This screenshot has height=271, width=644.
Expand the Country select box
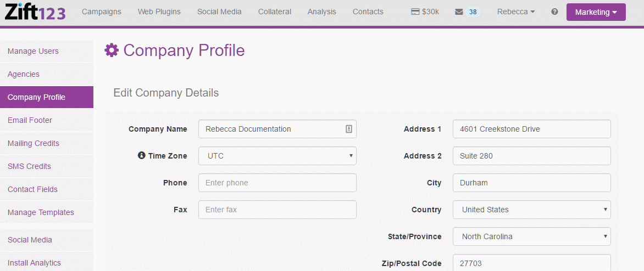(x=531, y=210)
